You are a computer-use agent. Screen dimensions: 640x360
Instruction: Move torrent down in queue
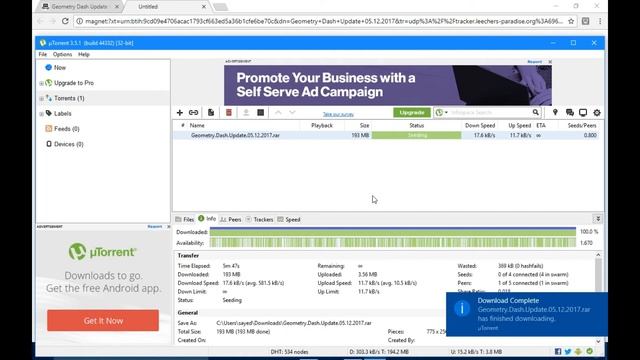pos(292,113)
